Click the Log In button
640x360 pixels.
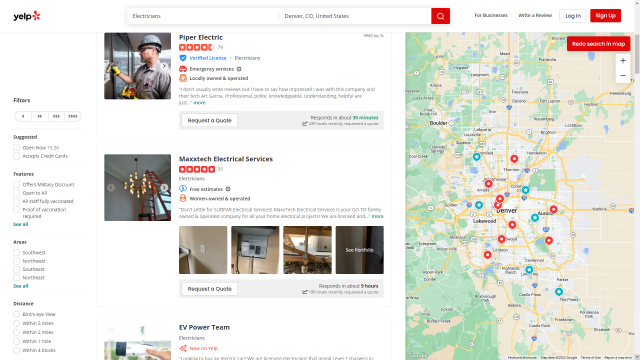pos(573,16)
